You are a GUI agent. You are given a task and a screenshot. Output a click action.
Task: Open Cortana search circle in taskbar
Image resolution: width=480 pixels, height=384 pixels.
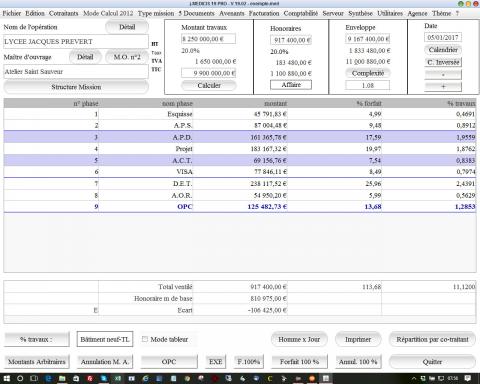click(20, 378)
